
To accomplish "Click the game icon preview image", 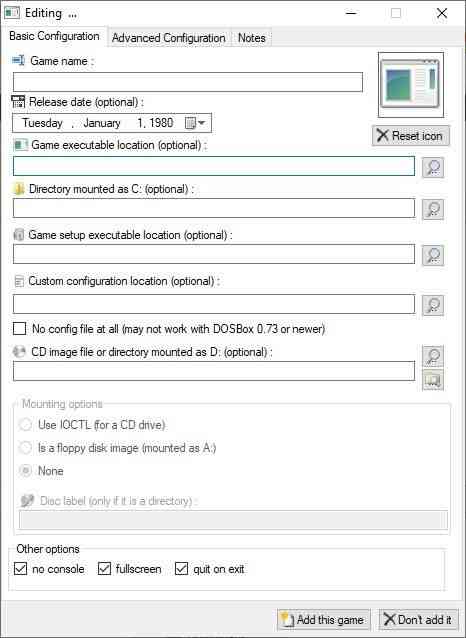I will pyautogui.click(x=411, y=85).
